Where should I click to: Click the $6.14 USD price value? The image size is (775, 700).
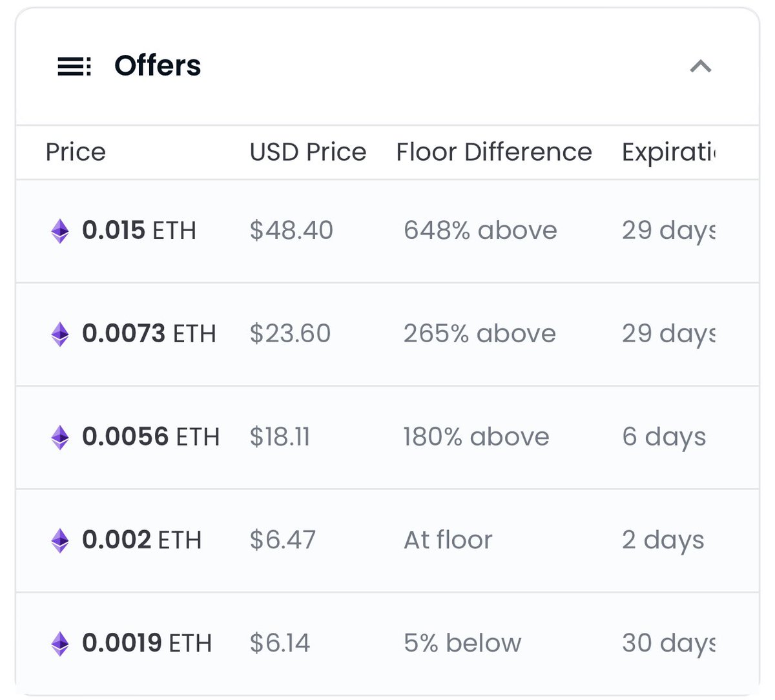click(x=280, y=643)
